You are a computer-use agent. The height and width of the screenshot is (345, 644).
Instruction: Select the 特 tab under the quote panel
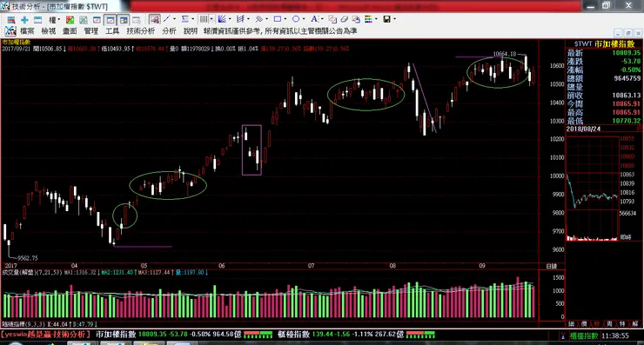622,324
